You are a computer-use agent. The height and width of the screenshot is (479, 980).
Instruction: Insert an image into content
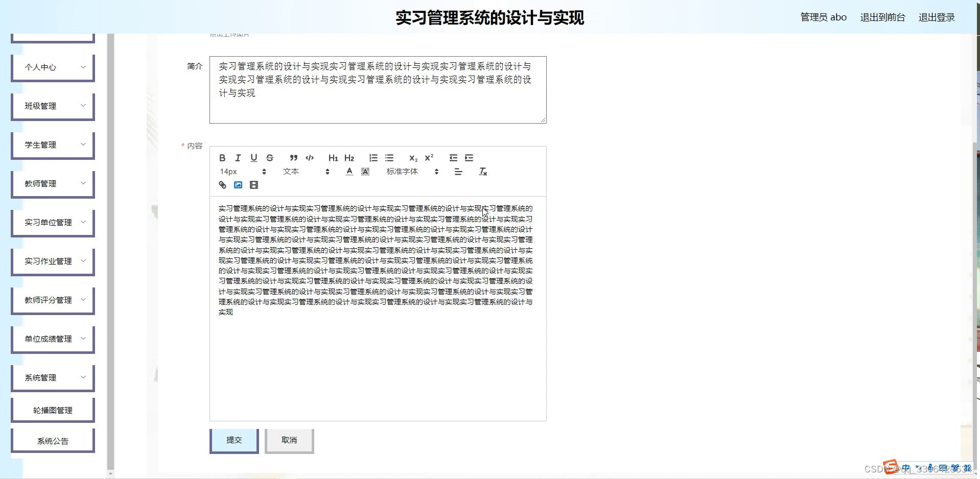pyautogui.click(x=238, y=185)
